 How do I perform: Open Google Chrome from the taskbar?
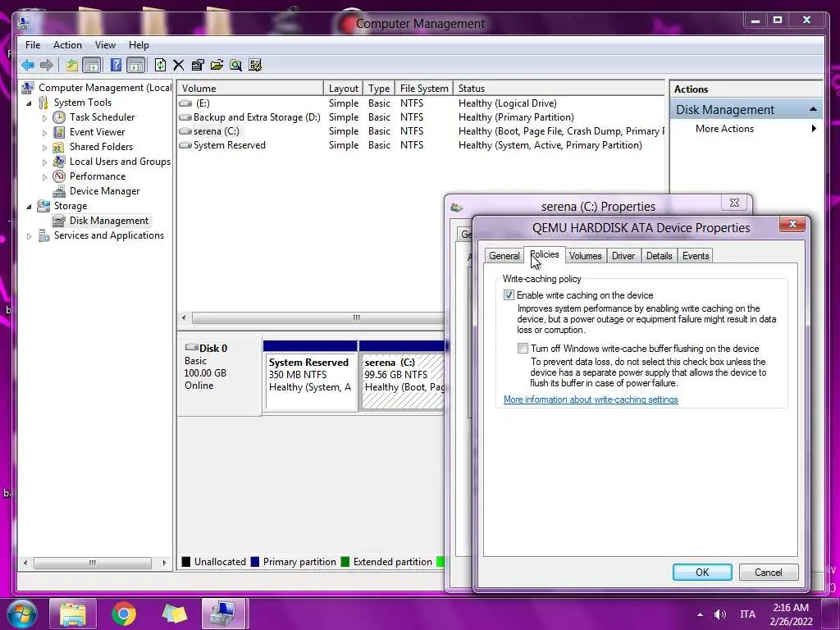click(x=124, y=614)
